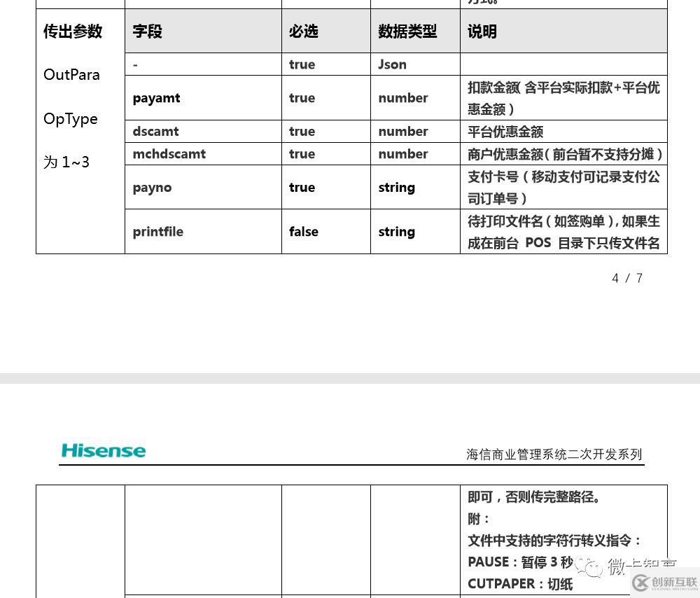Click the page number 4 / 7
This screenshot has height=598, width=700.
tap(626, 278)
